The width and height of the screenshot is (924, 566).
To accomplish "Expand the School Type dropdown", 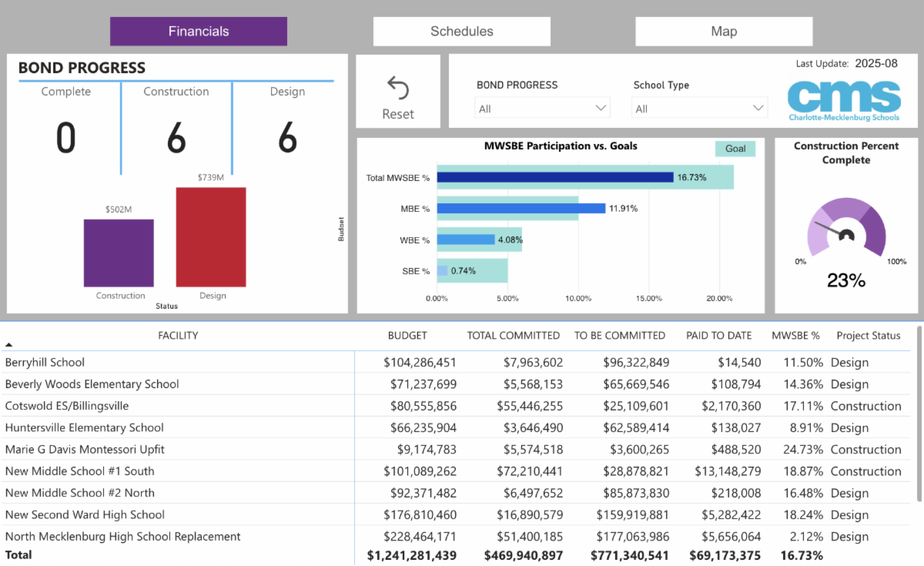I will click(x=699, y=109).
